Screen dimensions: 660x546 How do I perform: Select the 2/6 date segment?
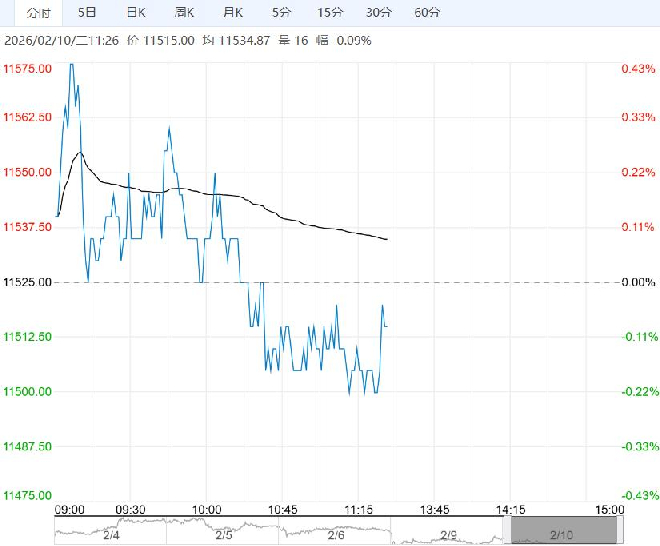(334, 531)
